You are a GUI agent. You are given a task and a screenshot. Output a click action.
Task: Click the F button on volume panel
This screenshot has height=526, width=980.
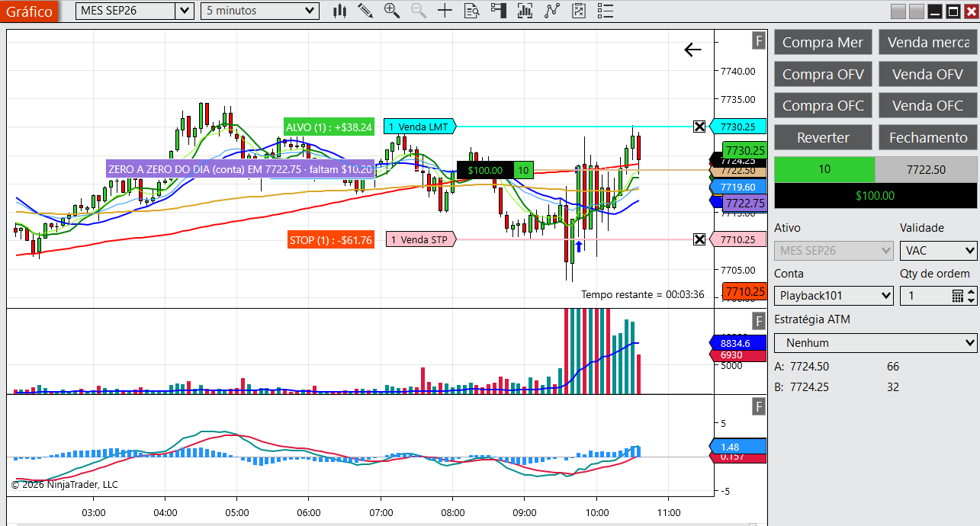759,320
